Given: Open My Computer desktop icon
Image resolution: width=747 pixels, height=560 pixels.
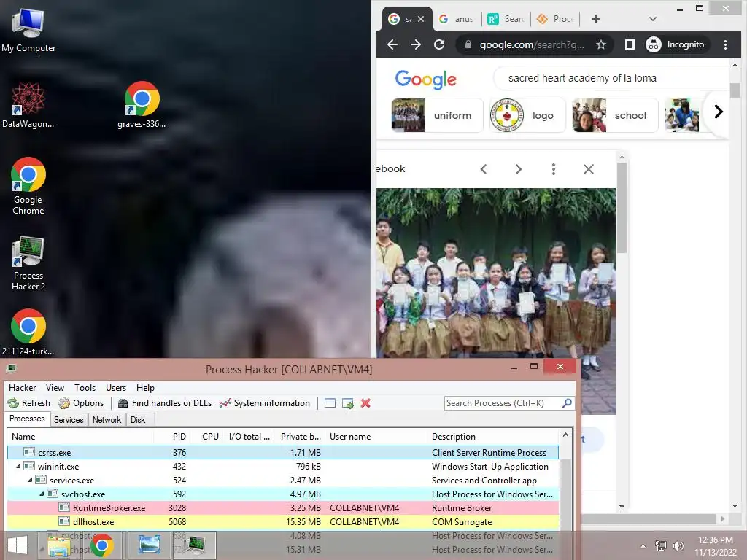Looking at the screenshot, I should pos(28,31).
